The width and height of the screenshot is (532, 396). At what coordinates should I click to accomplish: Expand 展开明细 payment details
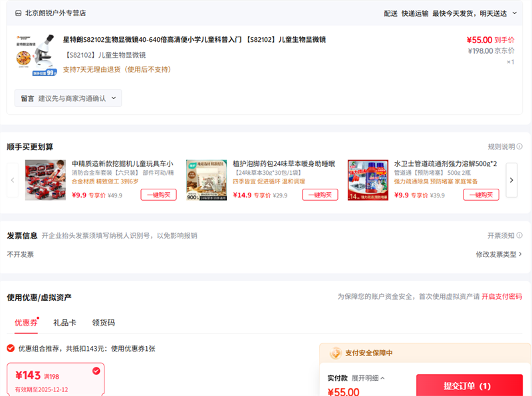click(x=368, y=378)
